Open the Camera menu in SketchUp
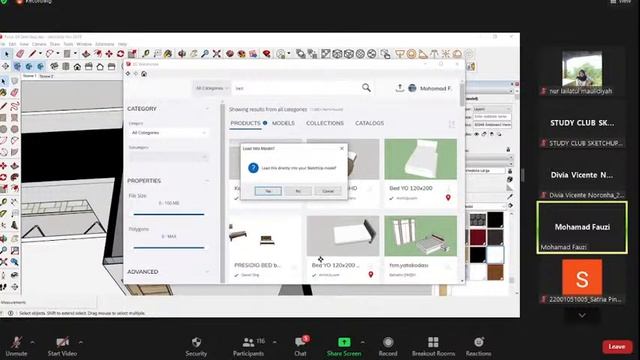The height and width of the screenshot is (360, 640). (x=39, y=44)
